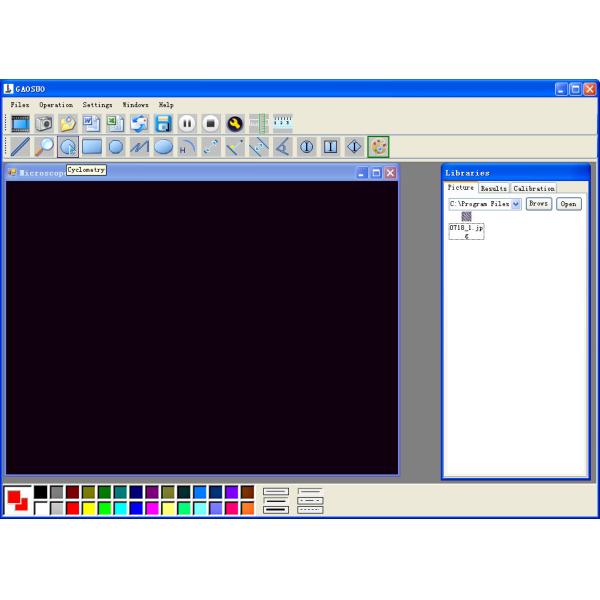Click the blue floppy disk save icon

point(163,123)
